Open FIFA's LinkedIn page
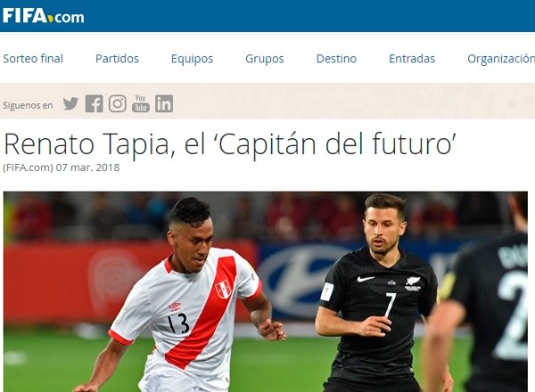Viewport: 535px width, 392px height. tap(164, 103)
